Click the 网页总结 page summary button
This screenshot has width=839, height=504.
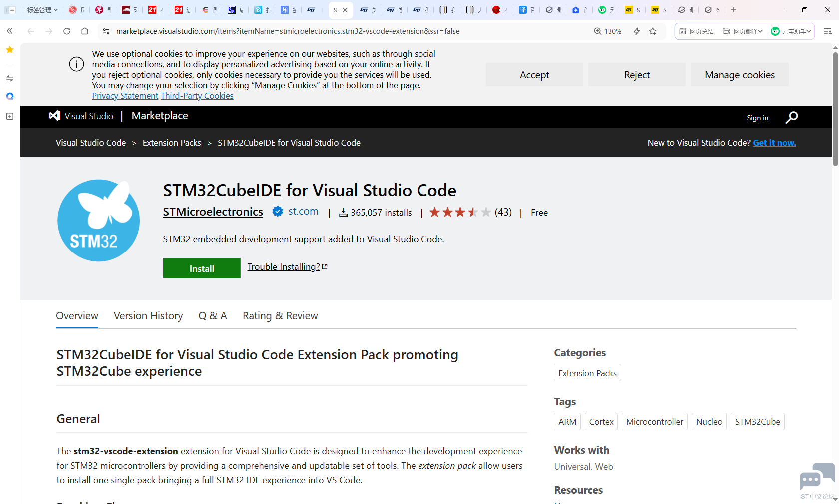696,31
